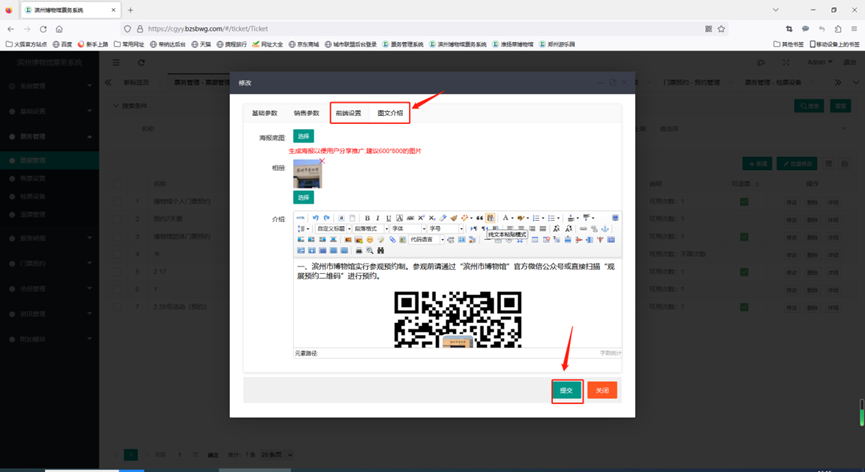865x472 pixels.
Task: Click the emoticon smiley icon in editor
Action: point(370,240)
